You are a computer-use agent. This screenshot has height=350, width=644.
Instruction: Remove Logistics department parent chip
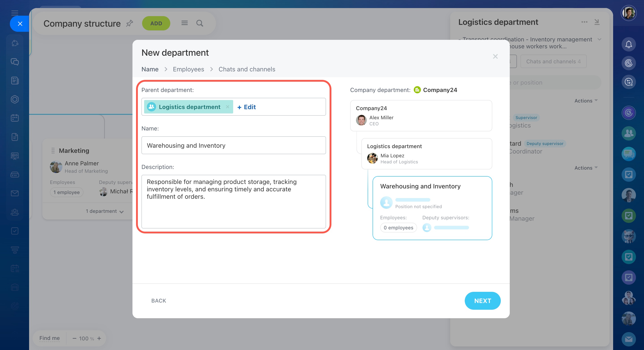228,107
